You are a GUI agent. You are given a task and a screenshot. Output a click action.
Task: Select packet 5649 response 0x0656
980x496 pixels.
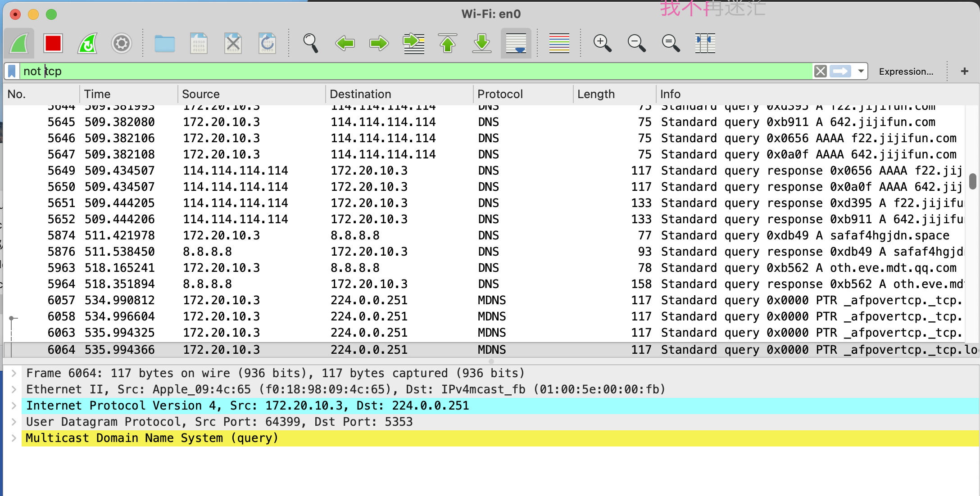[x=484, y=171]
